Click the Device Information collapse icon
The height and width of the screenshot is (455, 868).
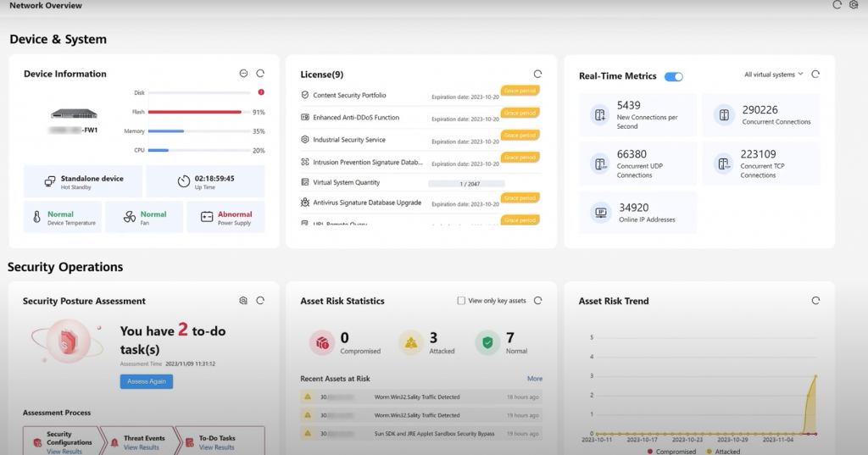tap(243, 74)
